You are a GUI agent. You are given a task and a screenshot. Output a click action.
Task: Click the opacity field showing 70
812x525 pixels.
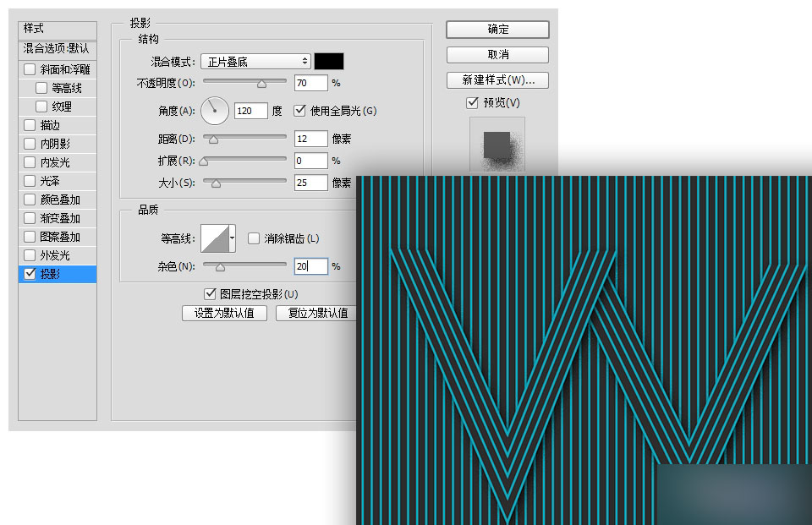pyautogui.click(x=310, y=83)
